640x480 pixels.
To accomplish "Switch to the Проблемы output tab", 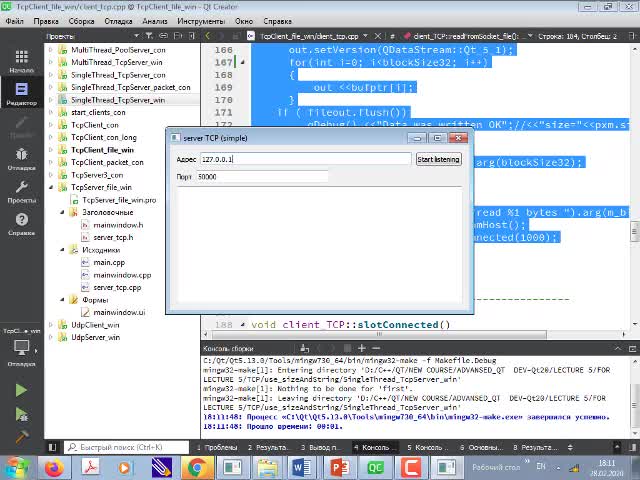I will (217, 447).
